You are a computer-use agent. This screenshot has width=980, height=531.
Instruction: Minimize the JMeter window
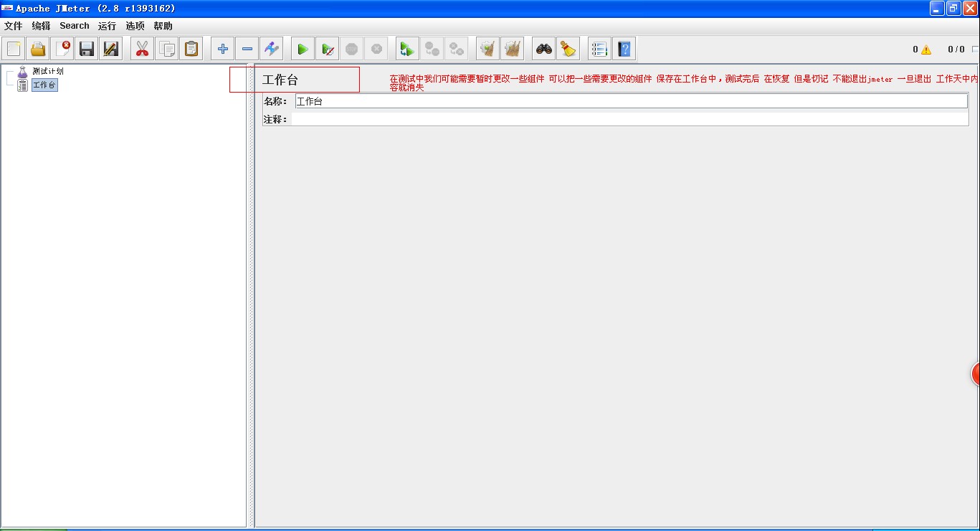coord(938,8)
